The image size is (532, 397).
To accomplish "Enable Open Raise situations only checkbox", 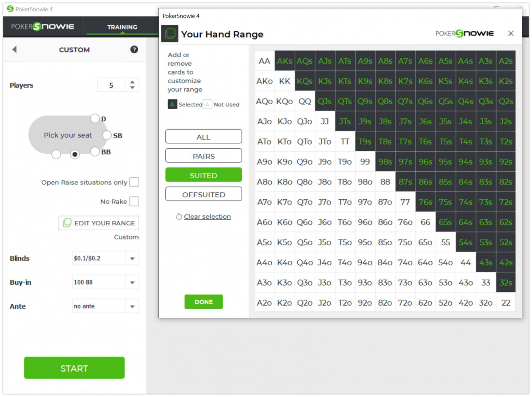I will [134, 182].
